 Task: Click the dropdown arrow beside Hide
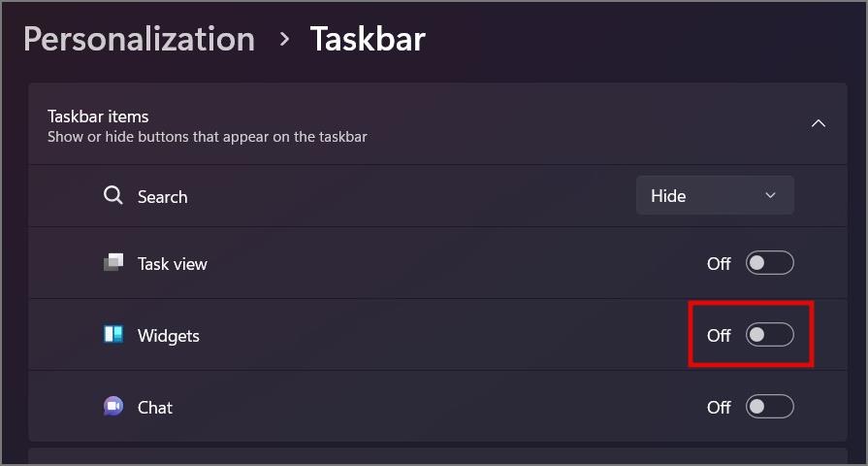[770, 195]
